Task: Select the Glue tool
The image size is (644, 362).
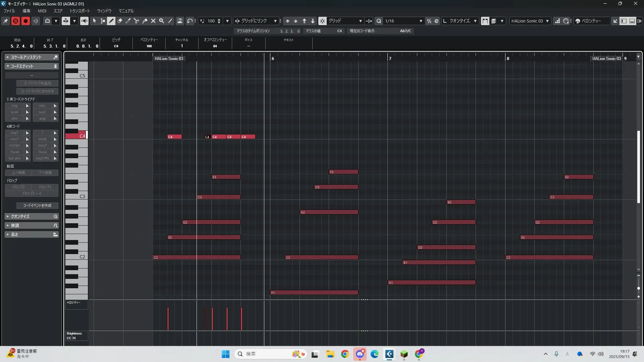Action: [145, 21]
